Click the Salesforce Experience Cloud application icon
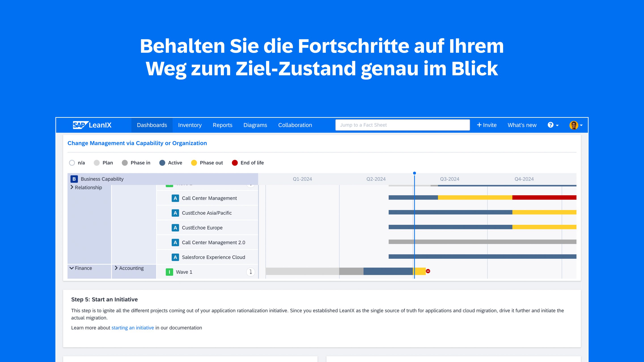Screen dimensions: 644x362 (175, 257)
